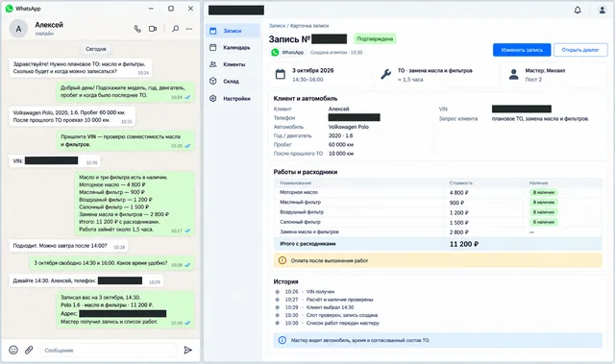Open Записи in the sidebar
Image resolution: width=615 pixels, height=364 pixels.
(x=233, y=31)
